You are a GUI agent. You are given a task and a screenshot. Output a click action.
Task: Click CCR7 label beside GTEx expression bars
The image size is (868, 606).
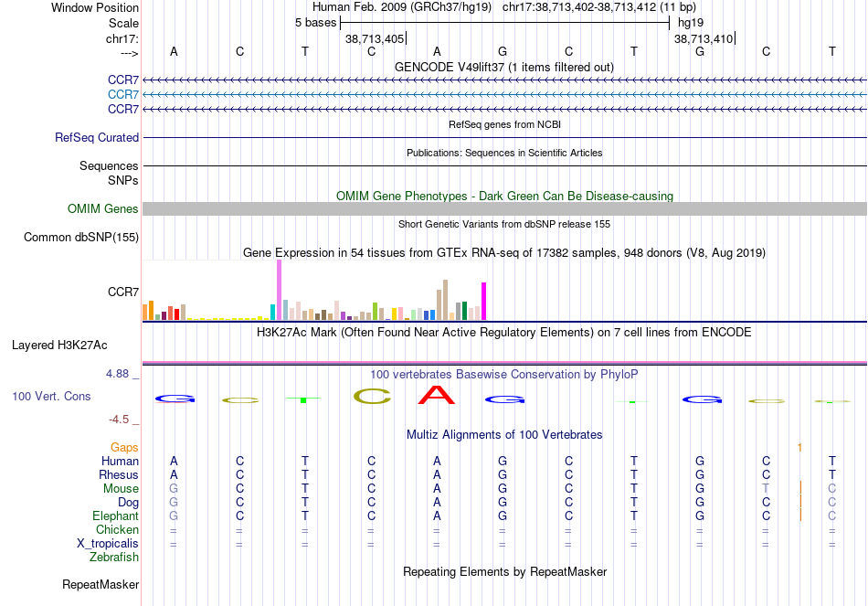click(x=123, y=292)
